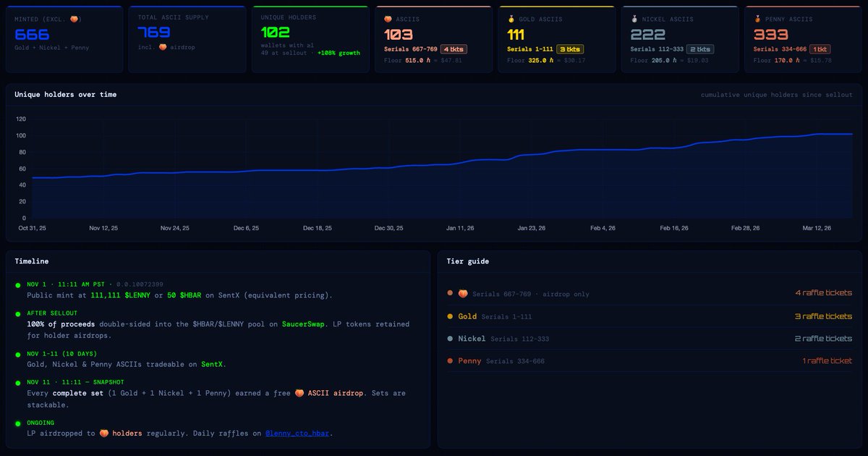The height and width of the screenshot is (456, 868).
Task: Click the '3 raffle tickets' Gold tier text
Action: point(822,316)
